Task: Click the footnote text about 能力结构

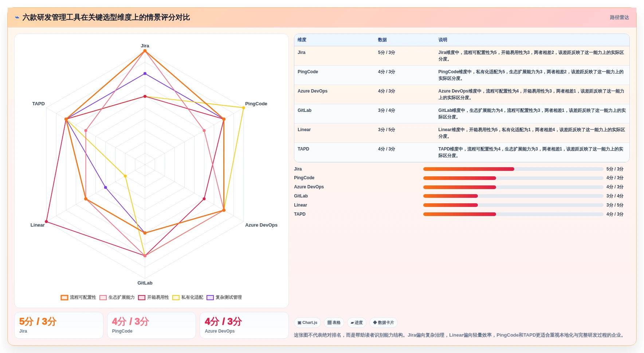Action: [460, 335]
